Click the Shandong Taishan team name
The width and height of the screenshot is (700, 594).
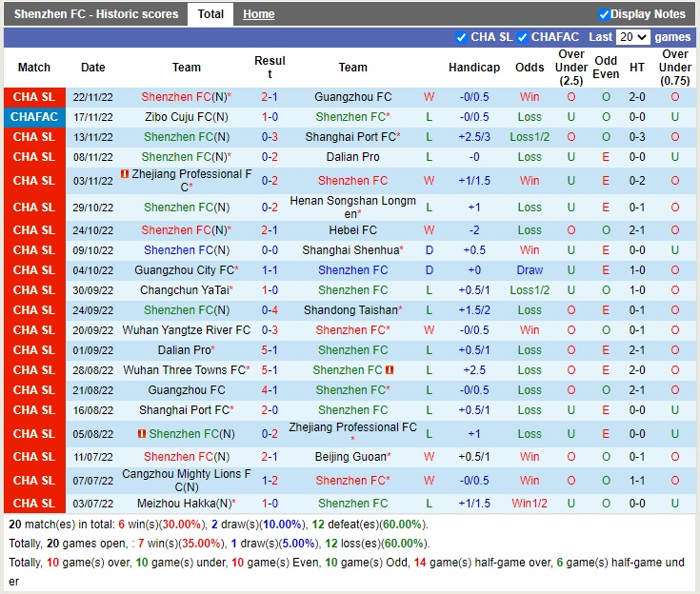tap(350, 310)
